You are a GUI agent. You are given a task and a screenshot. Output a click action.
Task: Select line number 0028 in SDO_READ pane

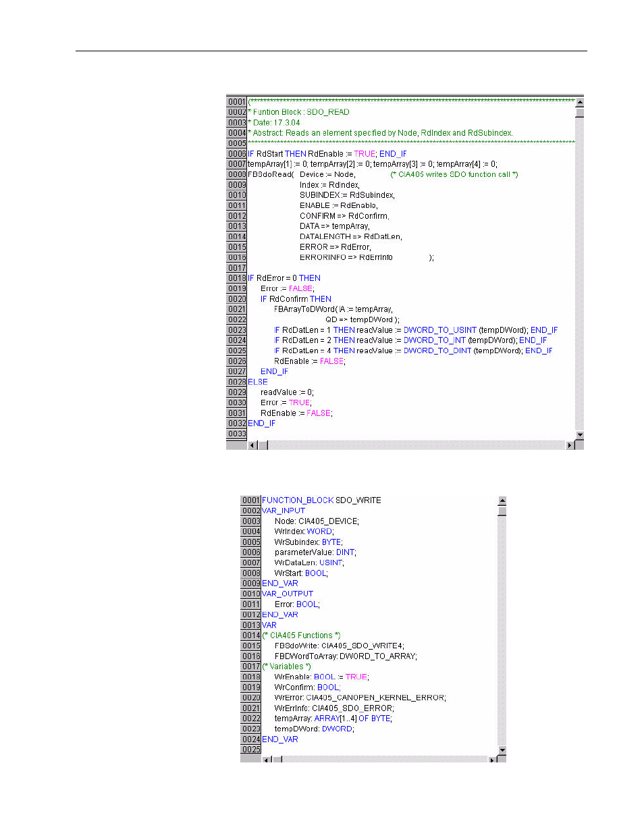(236, 382)
